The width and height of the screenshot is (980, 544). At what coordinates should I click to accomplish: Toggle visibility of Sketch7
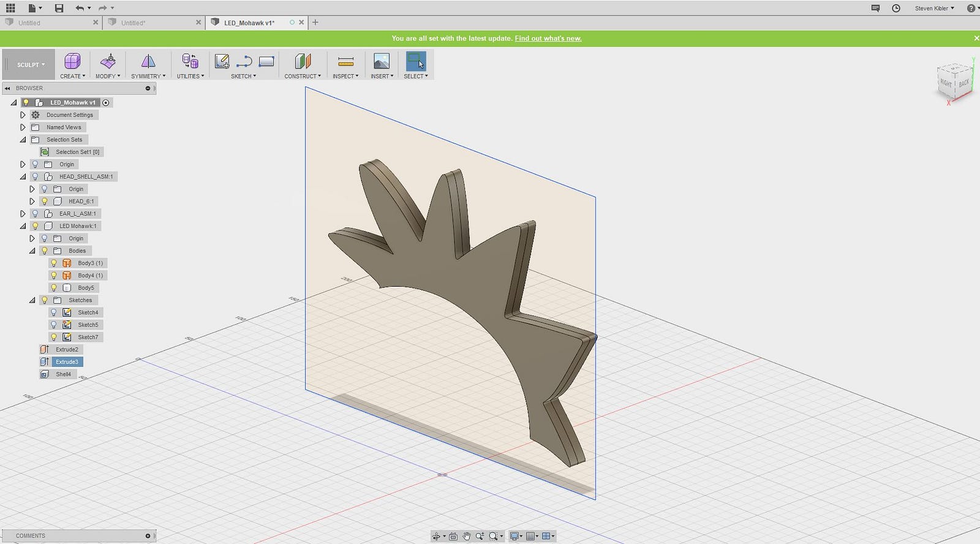pos(54,337)
